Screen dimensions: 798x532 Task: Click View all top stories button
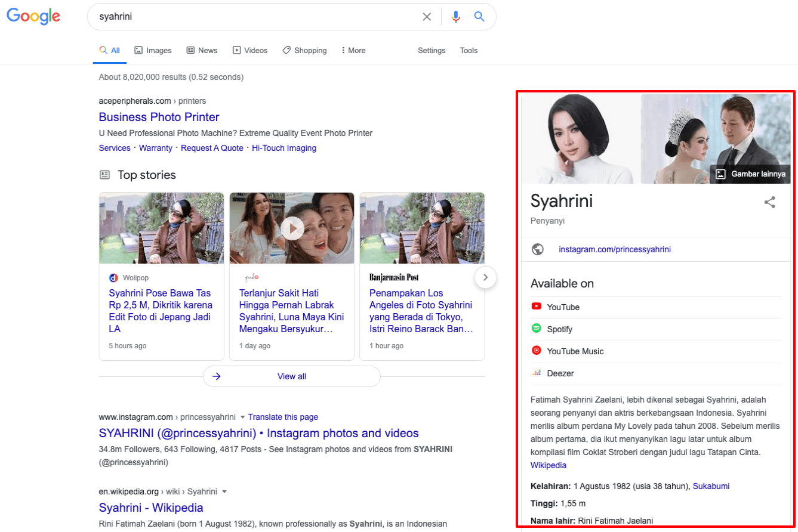[x=291, y=376]
